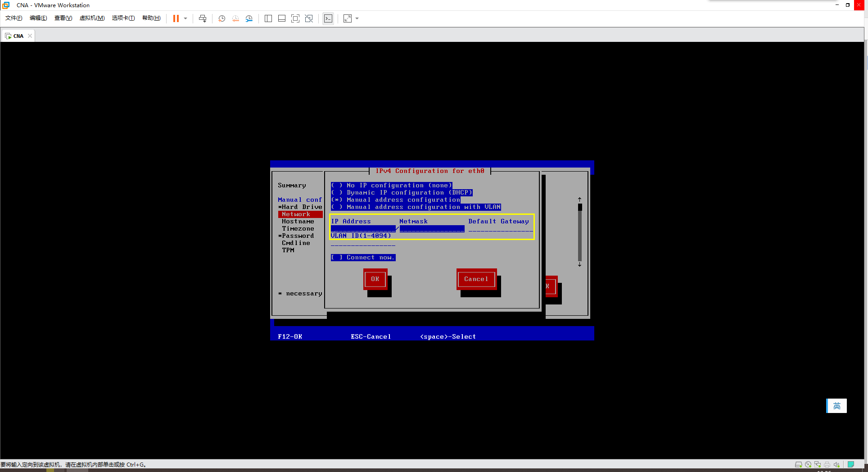The width and height of the screenshot is (868, 472).
Task: Toggle the thumbnail bar view icon
Action: pos(282,18)
